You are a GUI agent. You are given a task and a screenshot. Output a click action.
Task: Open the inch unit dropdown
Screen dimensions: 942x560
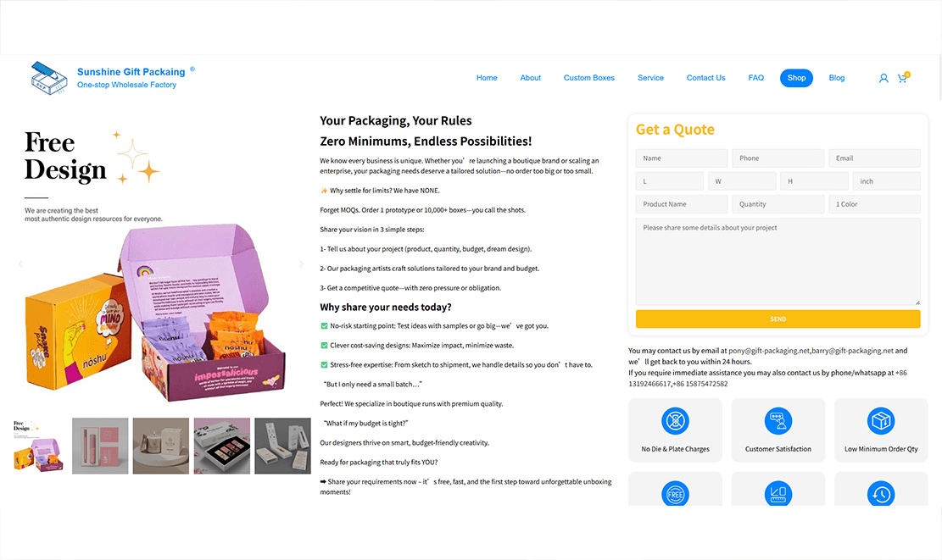(x=886, y=181)
